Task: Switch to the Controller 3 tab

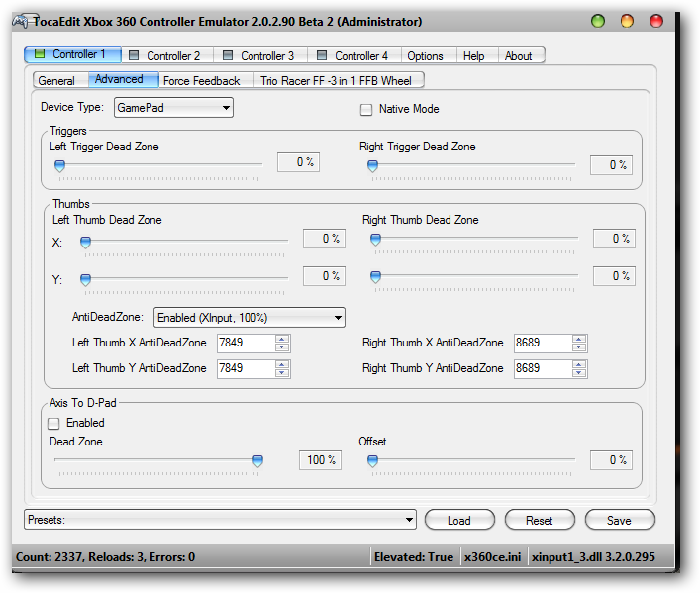Action: click(x=260, y=55)
